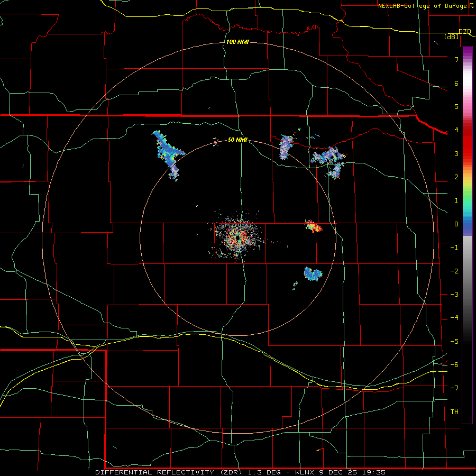Click the 5 value on the color scale
Screen dimensions: 476x476
tap(456, 106)
